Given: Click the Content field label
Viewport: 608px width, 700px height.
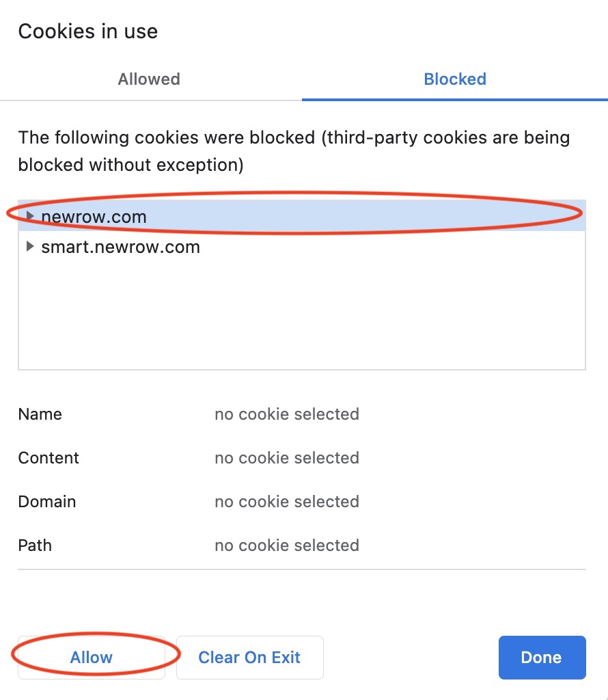Looking at the screenshot, I should click(49, 458).
